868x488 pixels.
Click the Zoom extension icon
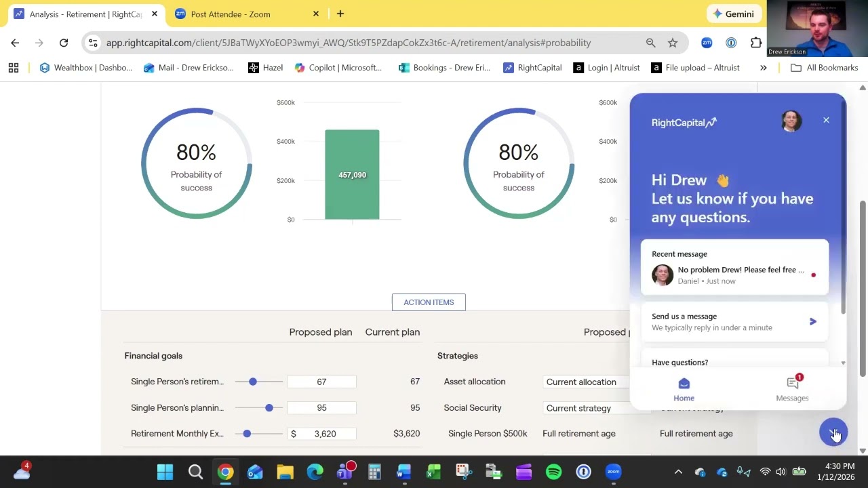[x=707, y=43]
